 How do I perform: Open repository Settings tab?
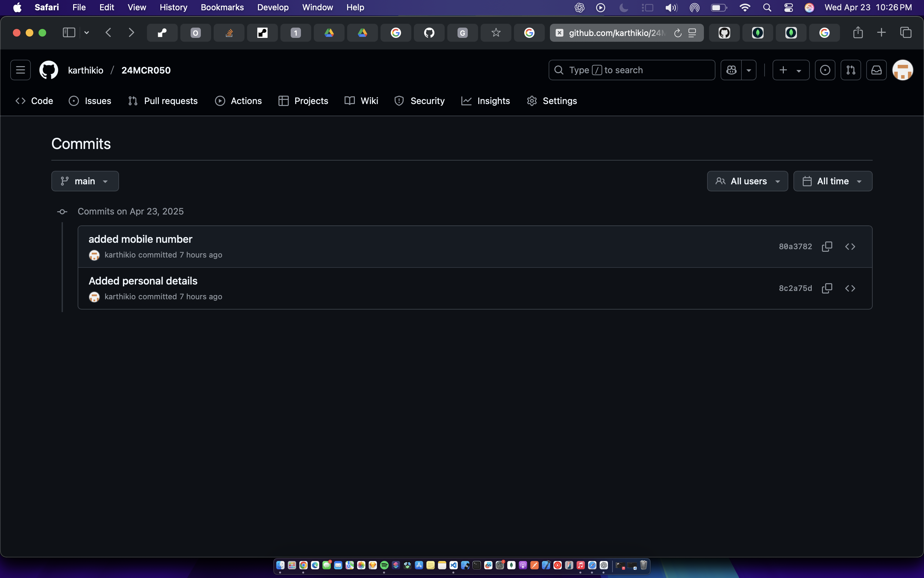tap(552, 101)
